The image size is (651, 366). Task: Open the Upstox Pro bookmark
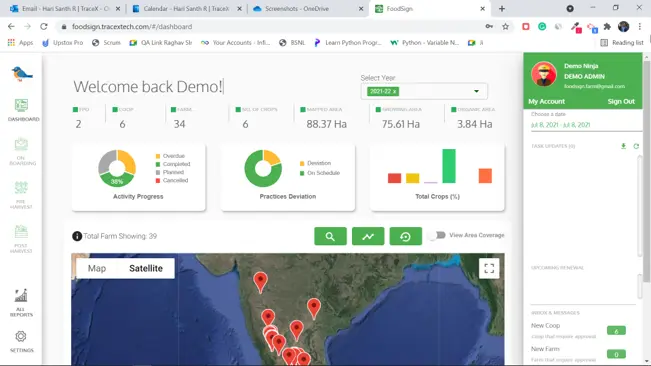[x=63, y=42]
